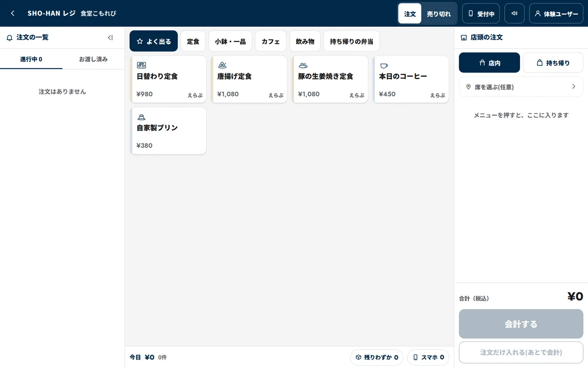Click the star icon in よく出る

140,41
